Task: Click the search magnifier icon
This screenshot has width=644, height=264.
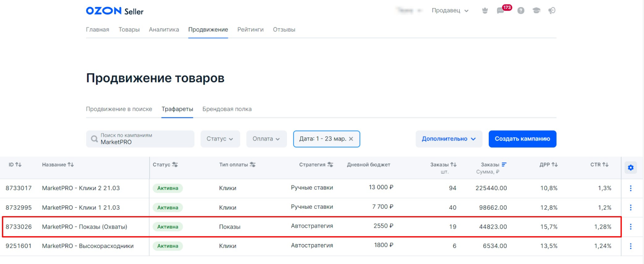Action: point(94,139)
